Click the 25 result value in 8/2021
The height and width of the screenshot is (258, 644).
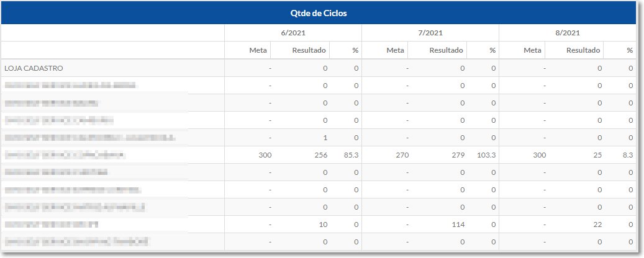[597, 155]
